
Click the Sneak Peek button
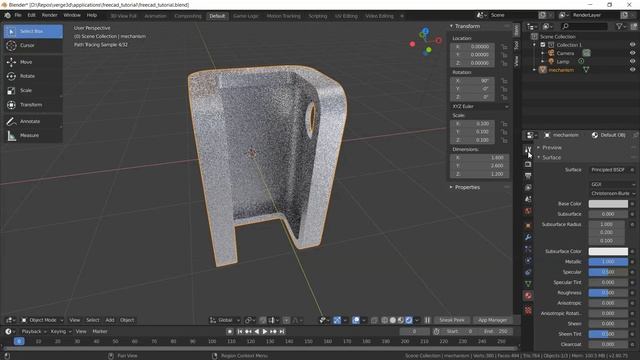(x=452, y=320)
